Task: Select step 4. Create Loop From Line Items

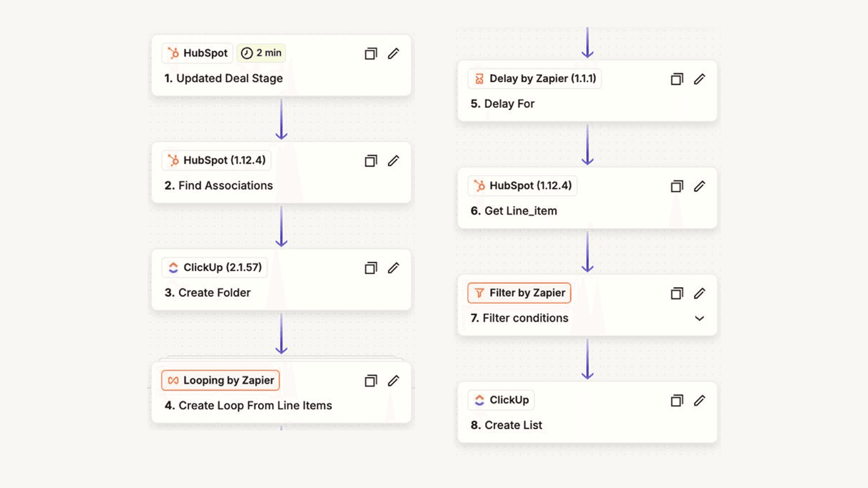Action: 248,405
